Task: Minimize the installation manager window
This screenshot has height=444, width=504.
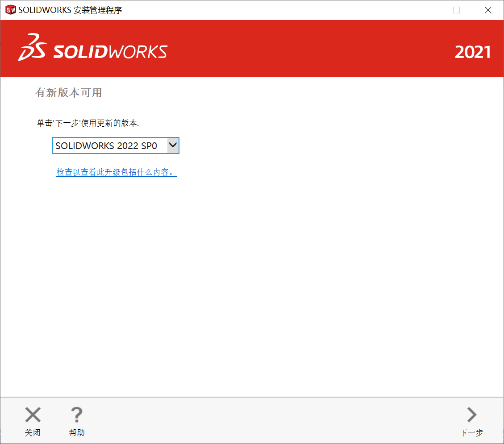Action: [425, 10]
